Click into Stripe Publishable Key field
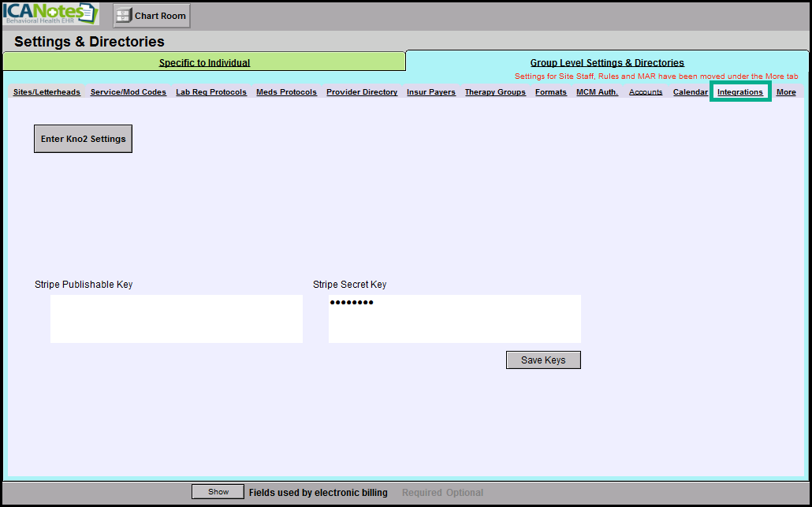 click(176, 319)
